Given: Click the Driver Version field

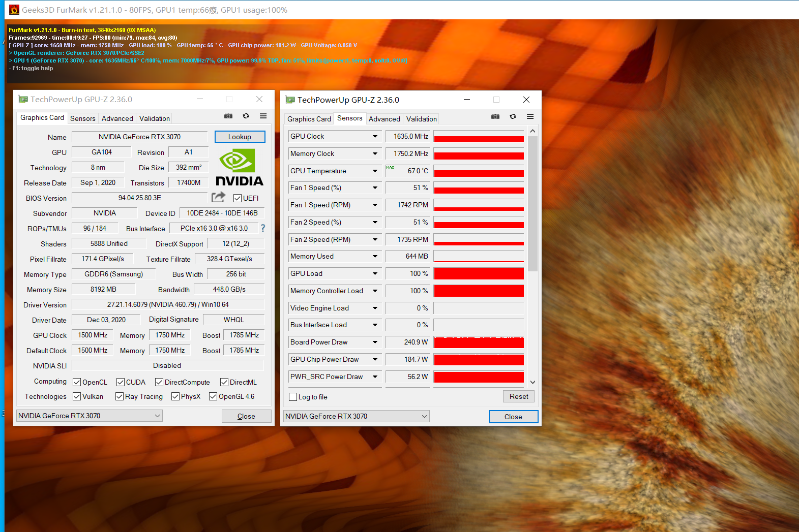Looking at the screenshot, I should (x=168, y=304).
